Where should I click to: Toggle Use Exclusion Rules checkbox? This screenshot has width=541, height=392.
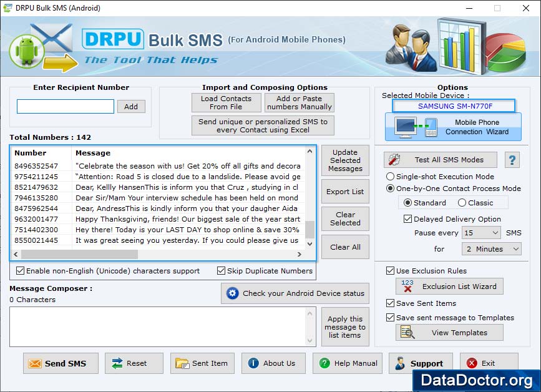[x=390, y=270]
